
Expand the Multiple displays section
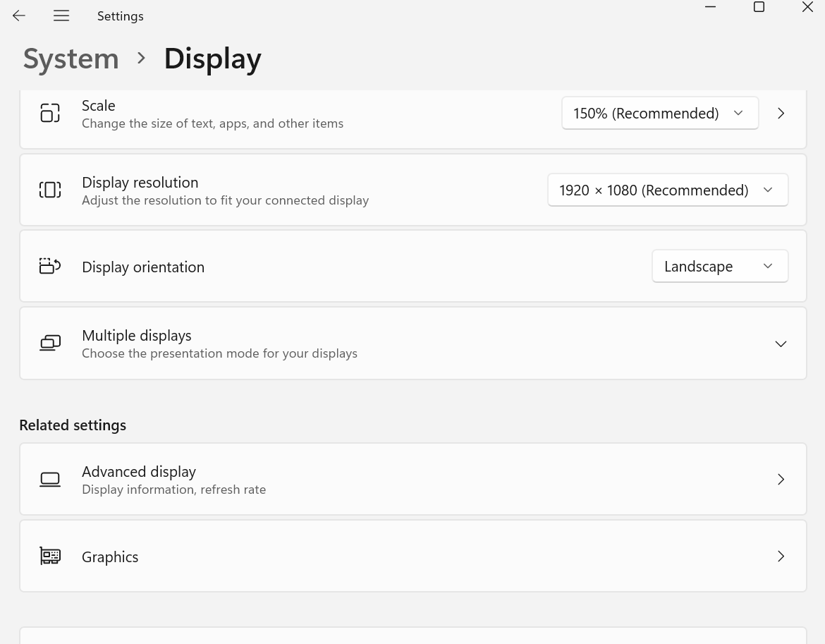tap(781, 344)
